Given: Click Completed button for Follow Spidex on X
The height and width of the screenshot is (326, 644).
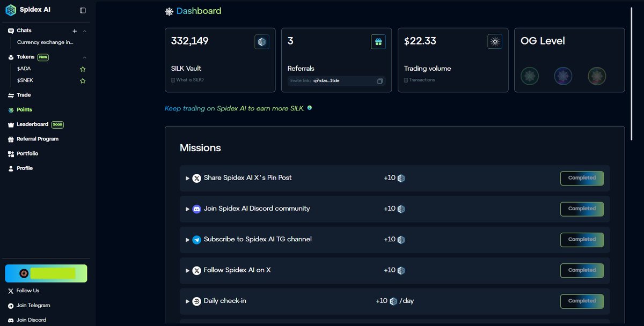Looking at the screenshot, I should pyautogui.click(x=582, y=271).
